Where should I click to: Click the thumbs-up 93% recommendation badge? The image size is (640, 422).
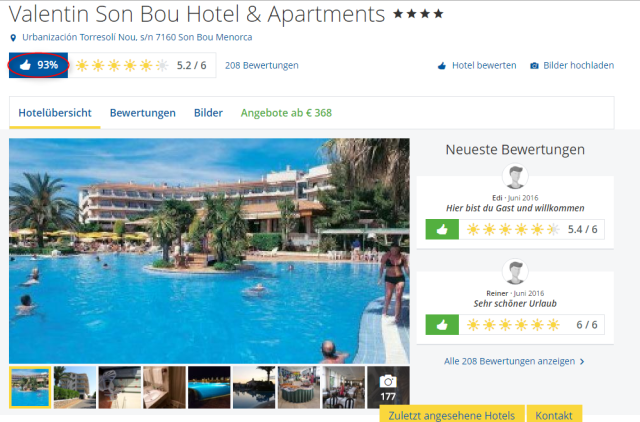point(39,65)
